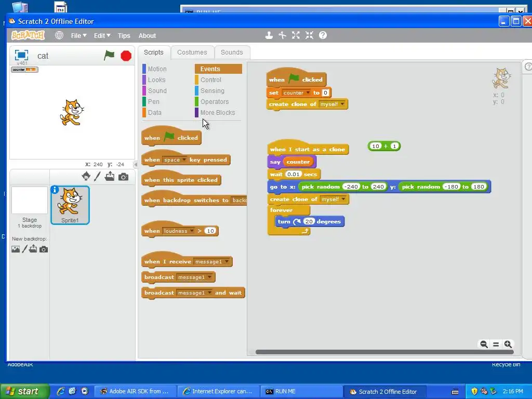Switch to the Scripts tab
The width and height of the screenshot is (532, 399).
(153, 52)
